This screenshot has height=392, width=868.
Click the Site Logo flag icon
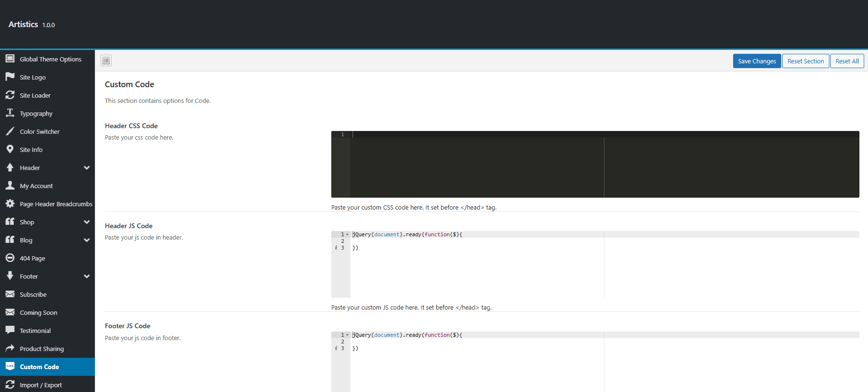[x=10, y=77]
